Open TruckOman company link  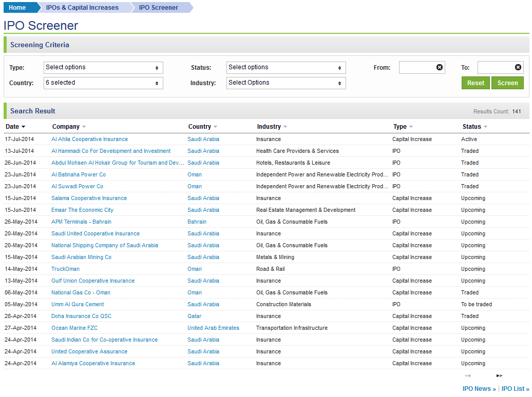tap(66, 269)
